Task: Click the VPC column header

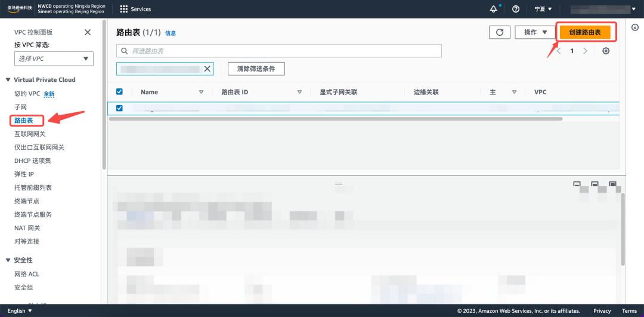Action: 540,92
